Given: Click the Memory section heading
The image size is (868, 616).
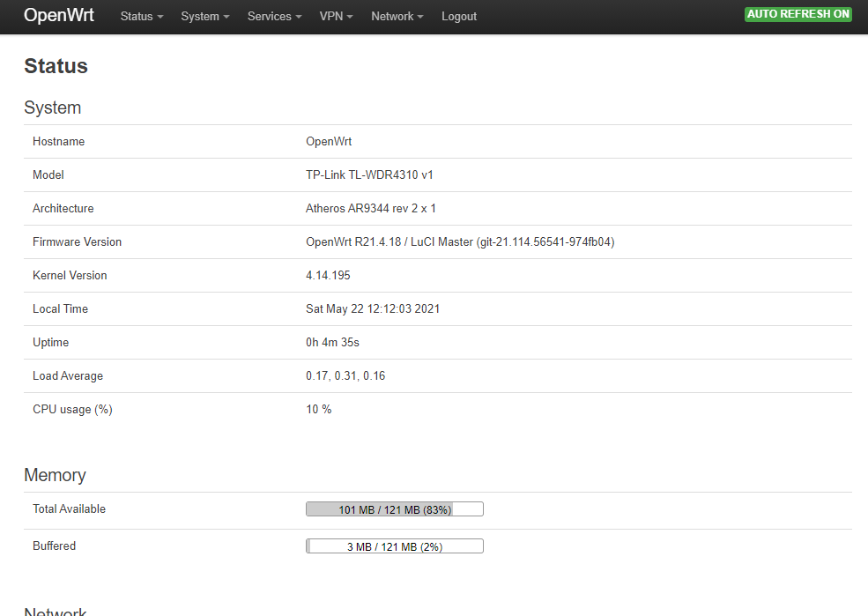Looking at the screenshot, I should (x=55, y=475).
